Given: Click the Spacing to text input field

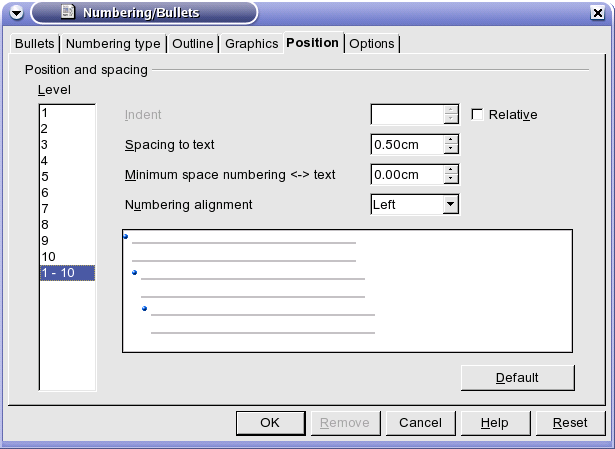Looking at the screenshot, I should 408,145.
